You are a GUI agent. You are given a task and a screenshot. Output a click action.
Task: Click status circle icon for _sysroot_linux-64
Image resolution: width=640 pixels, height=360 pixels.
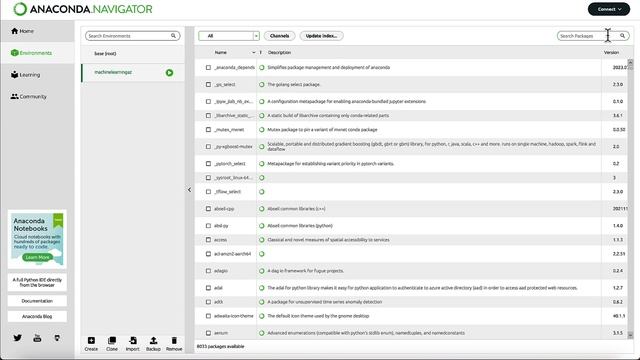point(262,178)
